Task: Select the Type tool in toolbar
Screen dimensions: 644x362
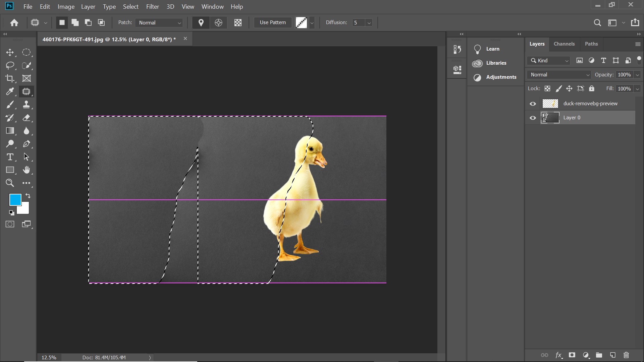Action: pos(10,157)
